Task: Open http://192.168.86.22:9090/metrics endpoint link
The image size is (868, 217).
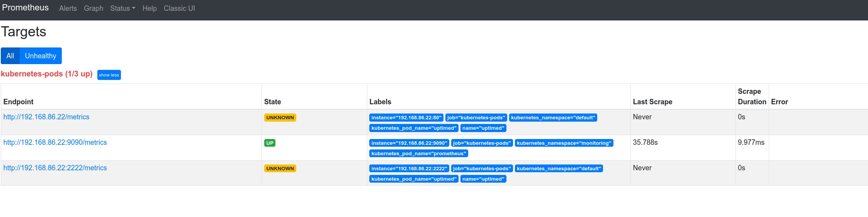Action: point(55,142)
